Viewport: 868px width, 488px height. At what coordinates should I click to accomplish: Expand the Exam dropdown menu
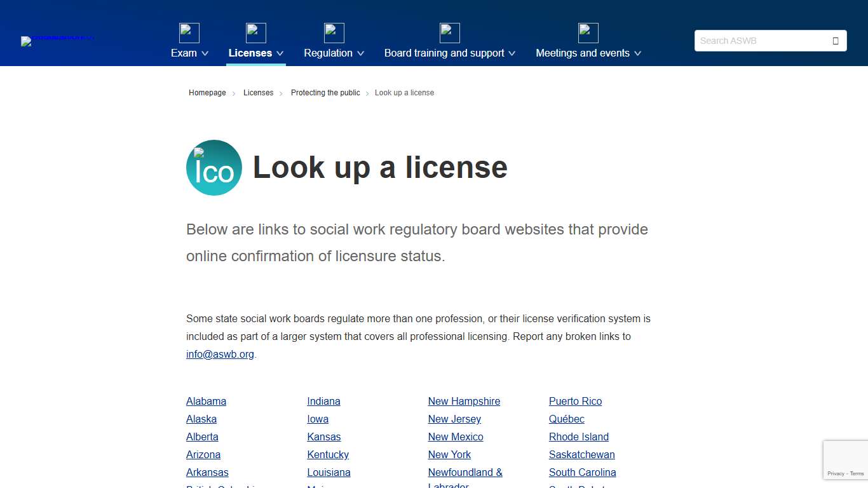pyautogui.click(x=189, y=53)
